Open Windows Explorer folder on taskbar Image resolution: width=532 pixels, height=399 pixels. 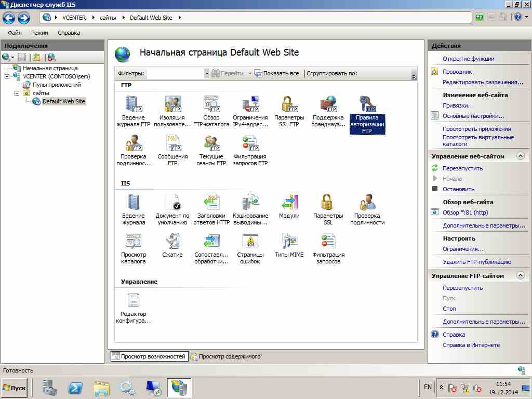click(101, 388)
